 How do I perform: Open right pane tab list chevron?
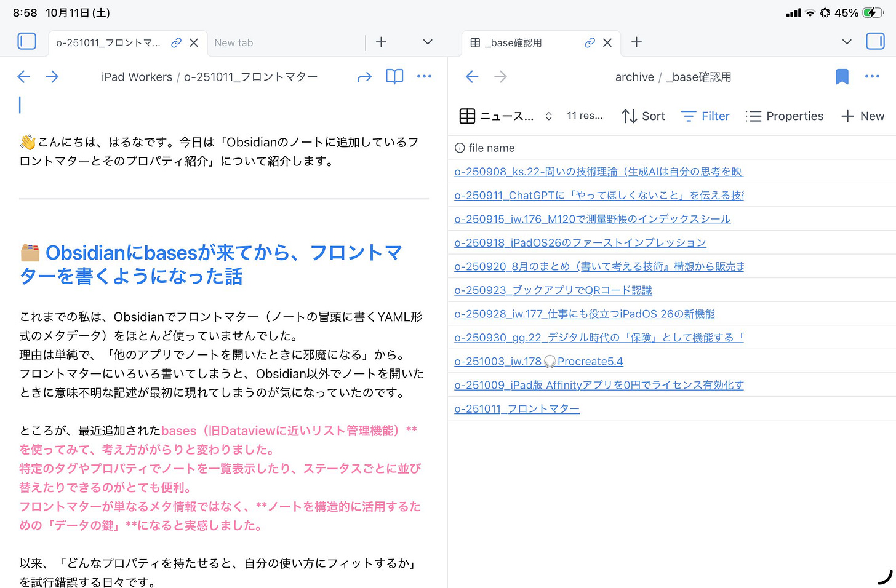pos(847,42)
